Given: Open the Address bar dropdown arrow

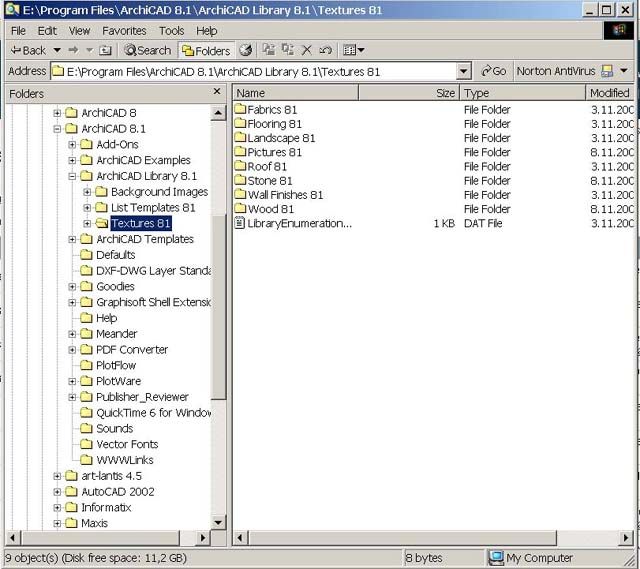Looking at the screenshot, I should point(463,72).
